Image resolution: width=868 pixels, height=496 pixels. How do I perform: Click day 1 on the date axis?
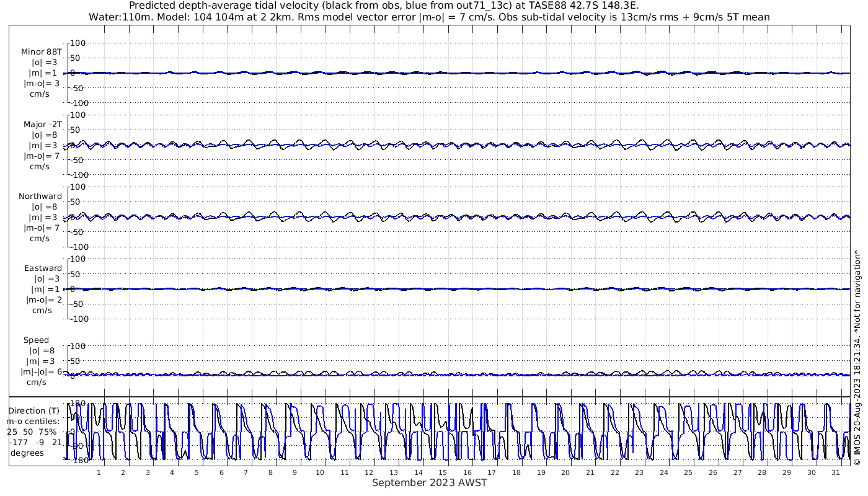click(x=99, y=472)
